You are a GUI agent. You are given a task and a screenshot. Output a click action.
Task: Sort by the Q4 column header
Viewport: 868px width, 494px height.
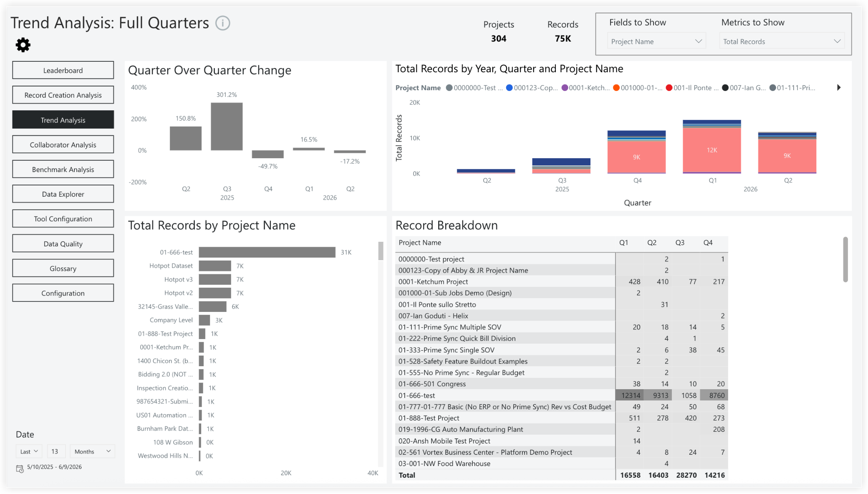[x=708, y=243]
